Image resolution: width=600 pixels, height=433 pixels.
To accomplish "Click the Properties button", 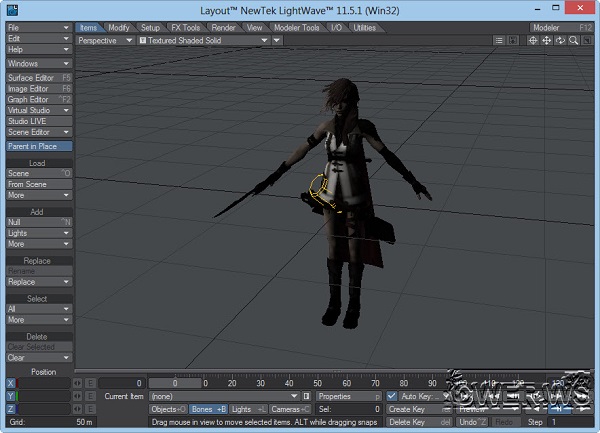I will click(x=349, y=396).
